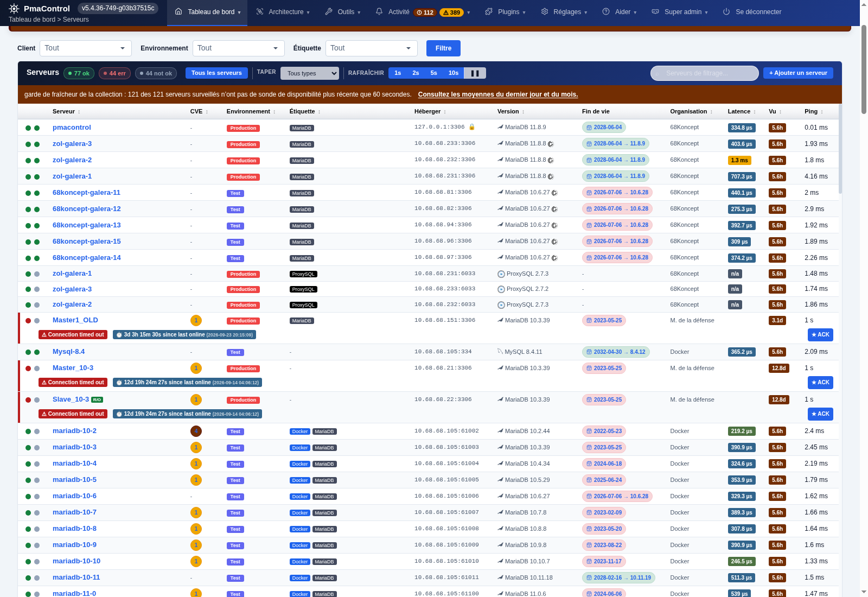Click the sort icon beside Étiquette header

320,112
